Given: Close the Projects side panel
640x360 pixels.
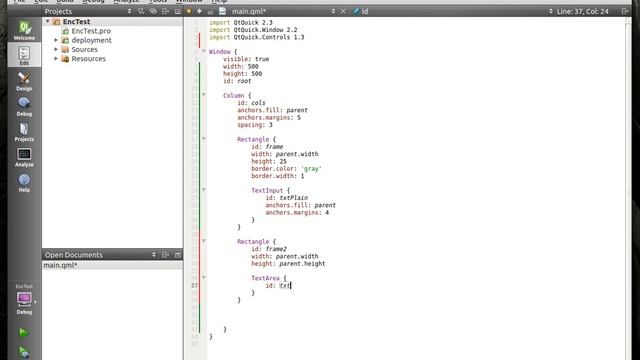Looking at the screenshot, I should (x=178, y=11).
